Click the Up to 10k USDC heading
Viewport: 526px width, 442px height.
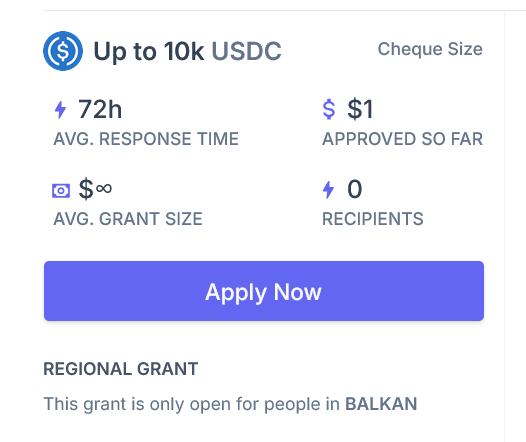click(x=187, y=51)
